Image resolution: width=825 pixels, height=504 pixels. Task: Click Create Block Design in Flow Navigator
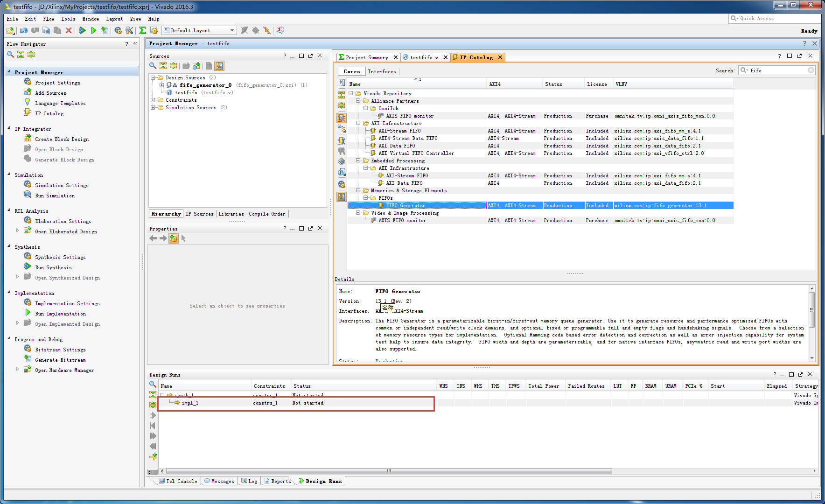pos(62,139)
